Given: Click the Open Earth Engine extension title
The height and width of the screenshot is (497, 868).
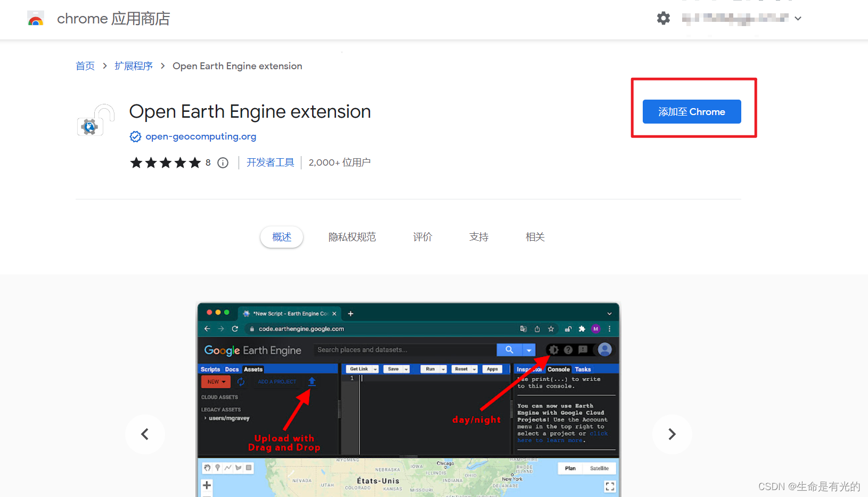Looking at the screenshot, I should coord(250,112).
